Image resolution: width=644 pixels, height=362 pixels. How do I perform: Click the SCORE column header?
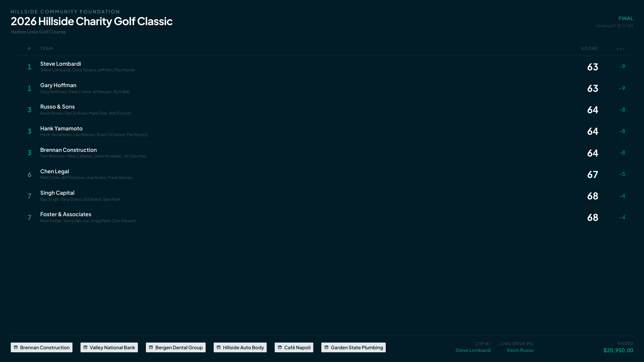[x=589, y=48]
